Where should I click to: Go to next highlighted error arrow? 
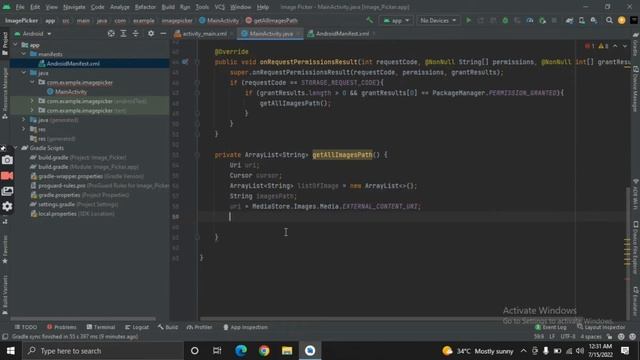point(624,46)
